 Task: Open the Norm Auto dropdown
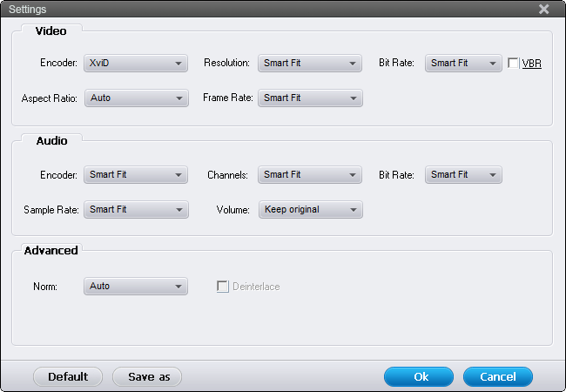click(136, 287)
